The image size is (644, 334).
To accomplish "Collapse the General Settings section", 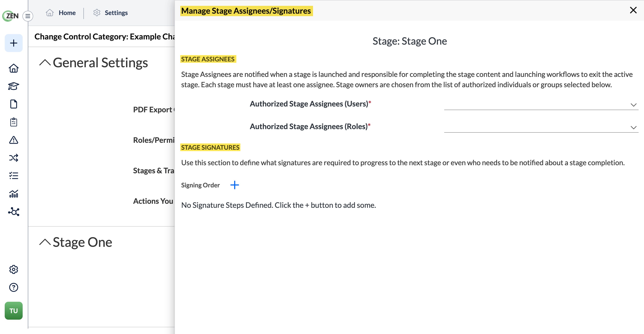I will coord(45,63).
